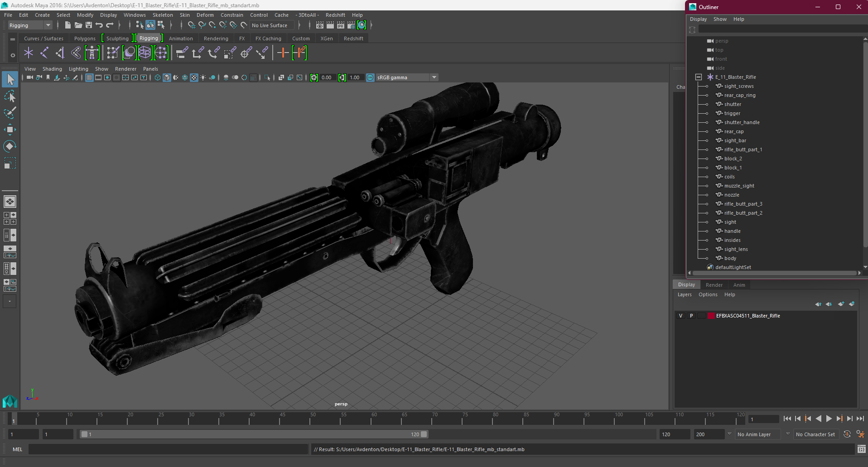Viewport: 868px width, 467px height.
Task: Open the Layer Editor Options menu
Action: point(708,294)
